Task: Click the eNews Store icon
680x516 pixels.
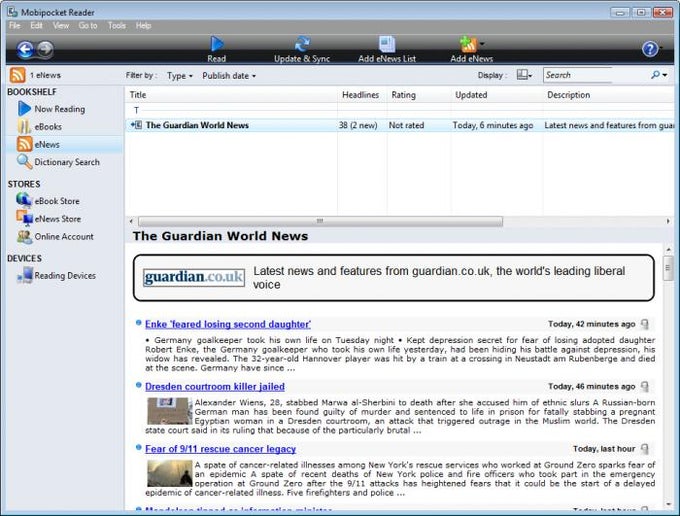Action: [24, 218]
